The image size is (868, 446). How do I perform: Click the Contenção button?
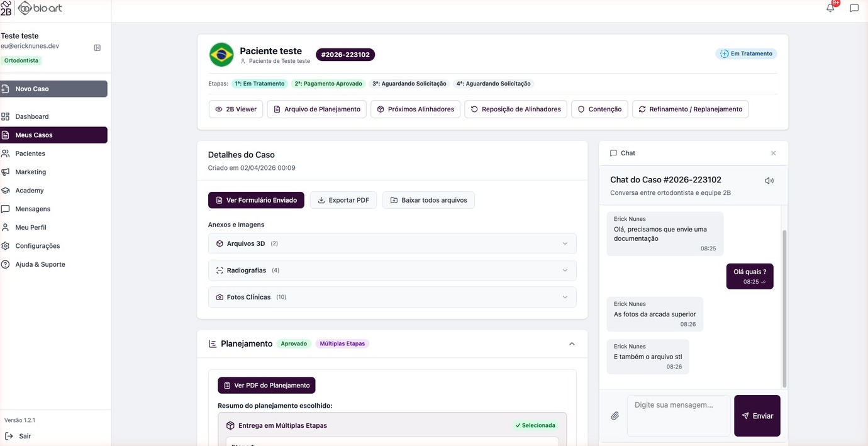(599, 109)
